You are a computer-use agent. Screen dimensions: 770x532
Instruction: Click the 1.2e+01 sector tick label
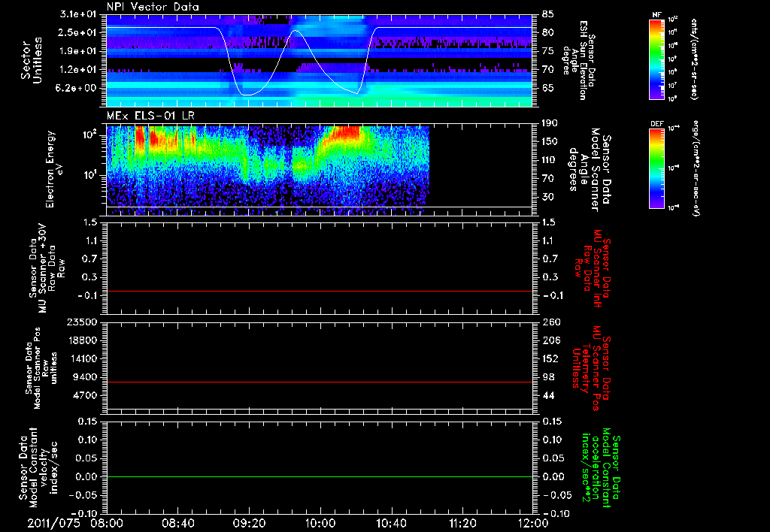[80, 70]
